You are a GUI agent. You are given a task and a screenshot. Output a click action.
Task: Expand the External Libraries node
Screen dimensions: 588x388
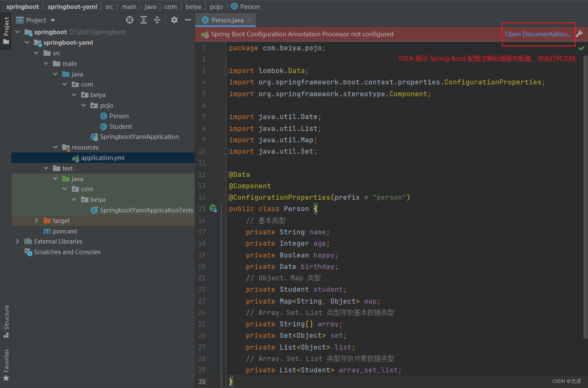[x=17, y=241]
